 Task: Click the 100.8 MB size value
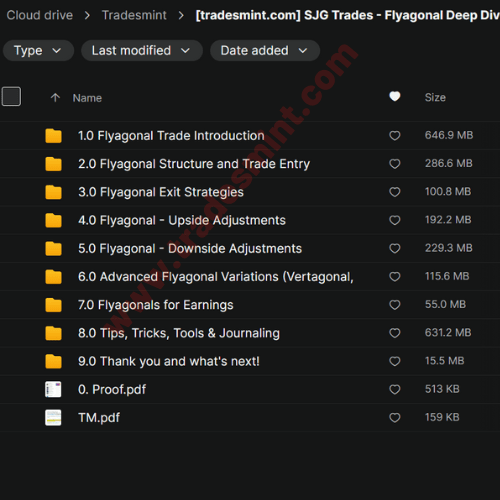(x=448, y=191)
